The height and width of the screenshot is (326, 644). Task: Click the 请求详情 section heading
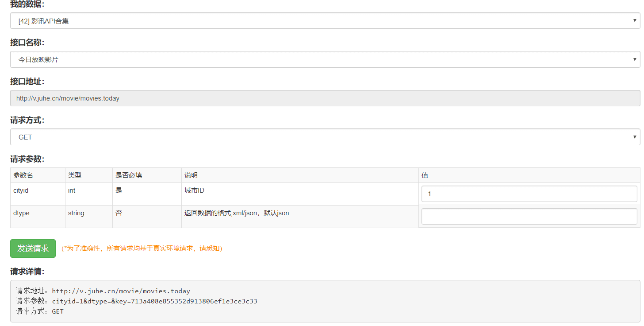[25, 272]
